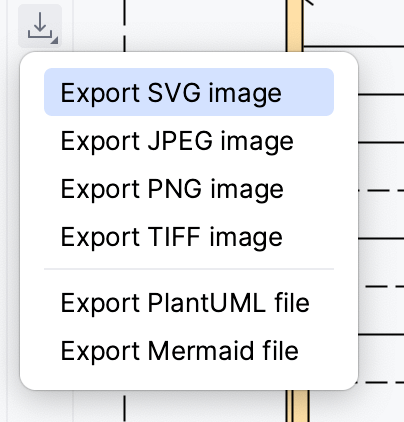
Task: Select the solid message line beside Export SVG image
Action: click(381, 94)
